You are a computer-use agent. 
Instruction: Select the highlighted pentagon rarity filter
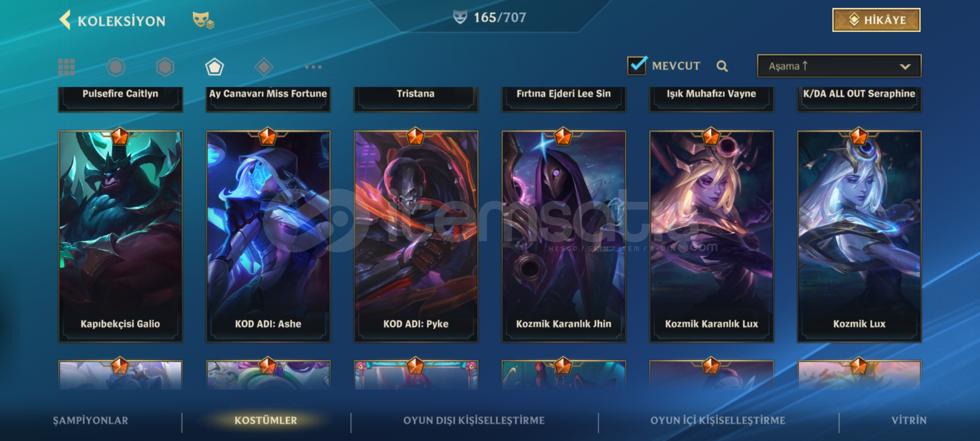214,67
